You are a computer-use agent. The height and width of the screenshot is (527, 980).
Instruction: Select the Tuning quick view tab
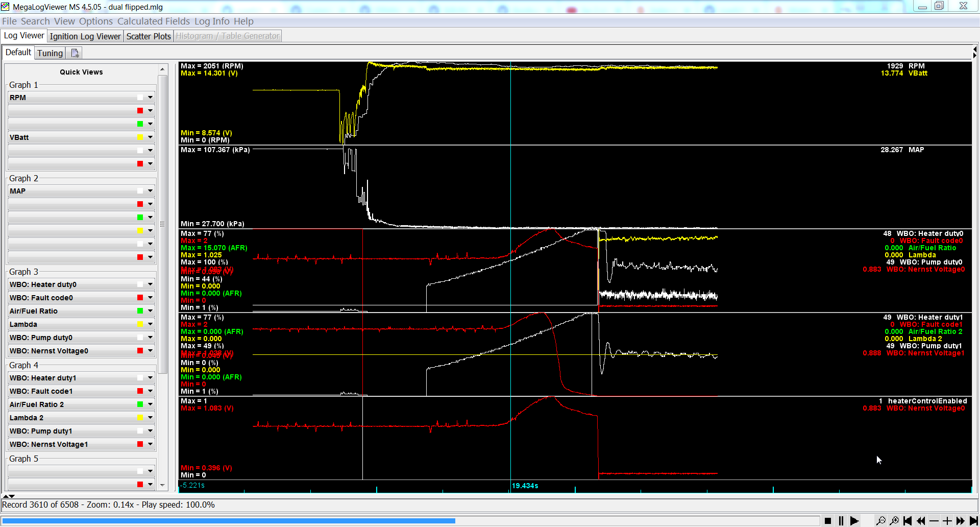[x=50, y=53]
